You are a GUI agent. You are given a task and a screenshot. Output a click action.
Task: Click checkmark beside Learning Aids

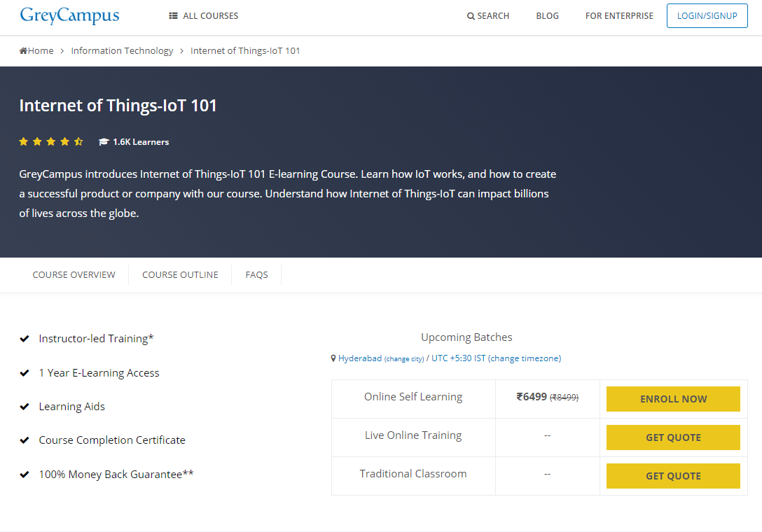(25, 407)
